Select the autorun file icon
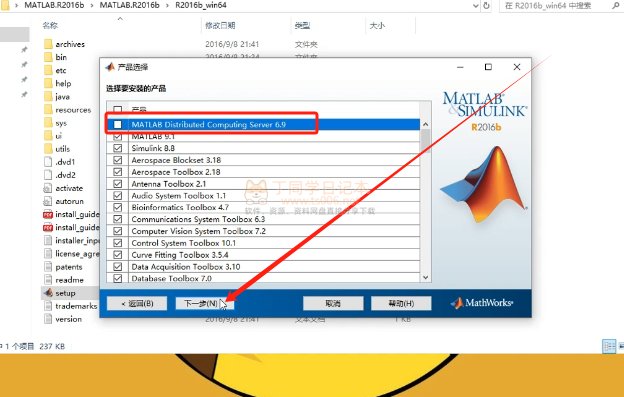 click(48, 201)
